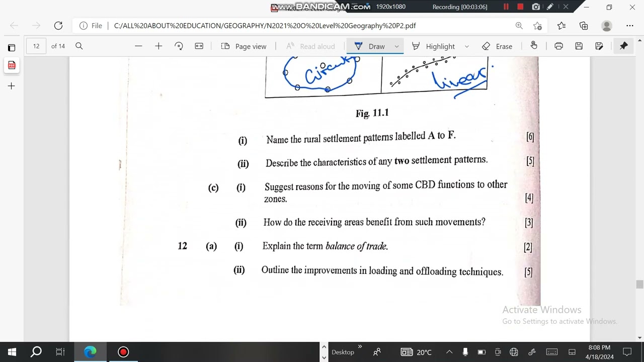Add this page to favorites
Viewport: 644px width, 362px height.
(538, 26)
